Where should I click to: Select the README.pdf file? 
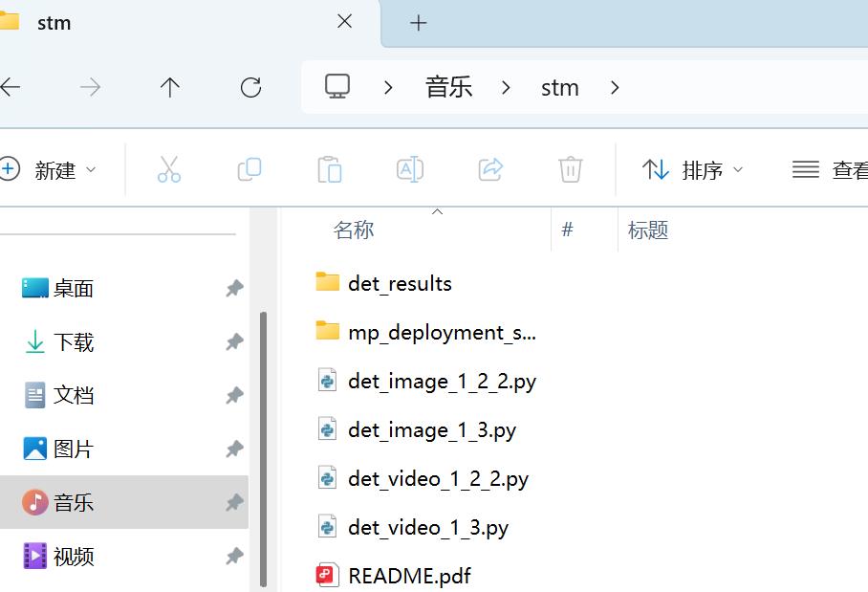tap(409, 576)
